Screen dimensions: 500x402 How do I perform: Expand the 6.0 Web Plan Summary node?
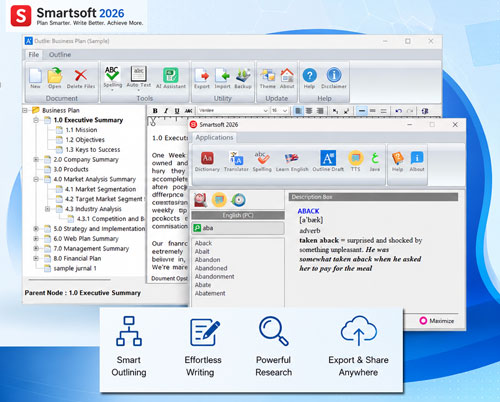tap(36, 239)
